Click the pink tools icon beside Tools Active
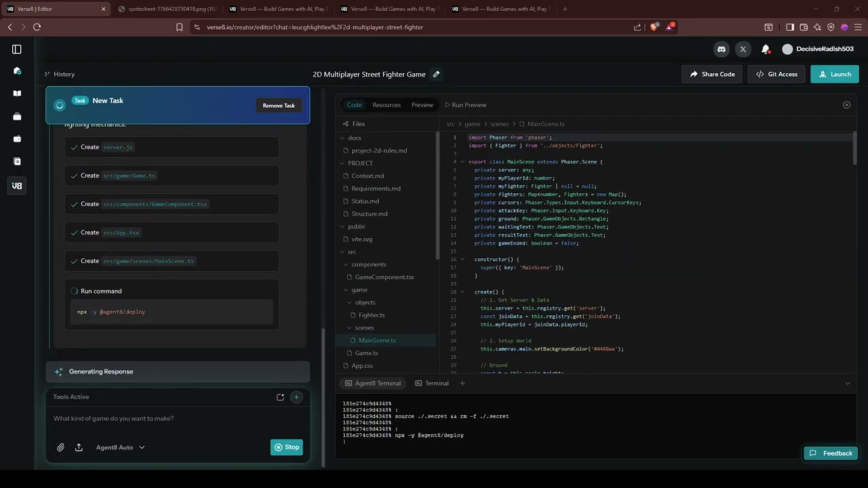The width and height of the screenshot is (868, 488). pos(280,397)
